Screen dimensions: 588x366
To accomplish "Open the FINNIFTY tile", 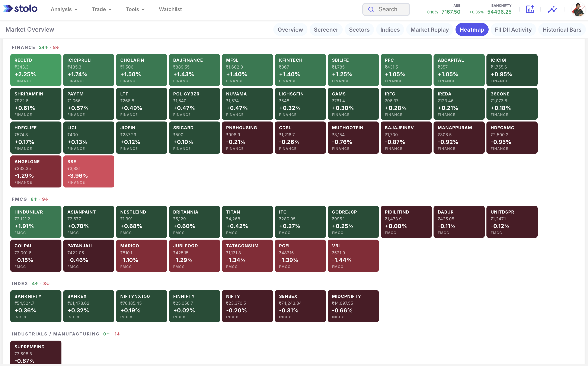I will [195, 306].
